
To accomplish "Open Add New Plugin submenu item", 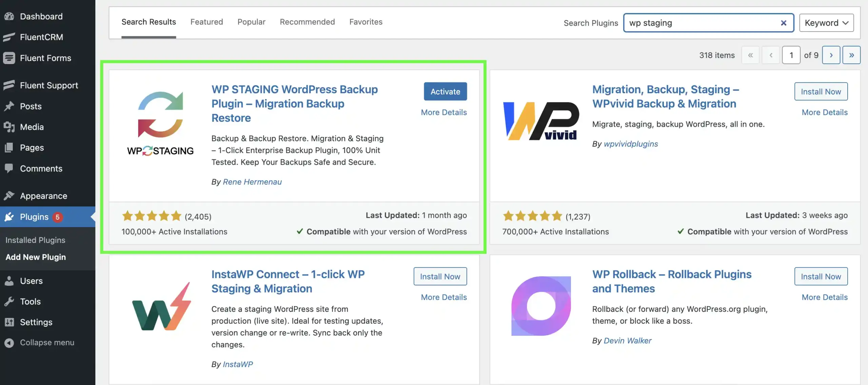I will (36, 257).
